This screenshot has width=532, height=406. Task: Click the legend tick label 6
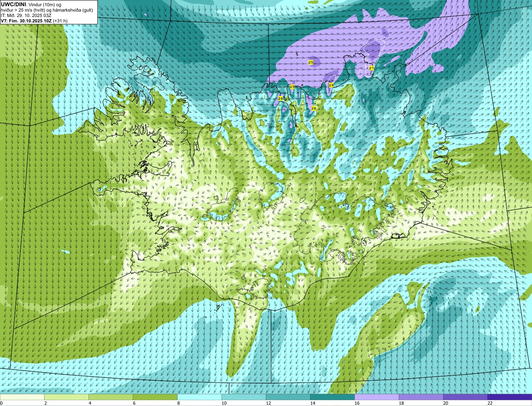coord(134,403)
